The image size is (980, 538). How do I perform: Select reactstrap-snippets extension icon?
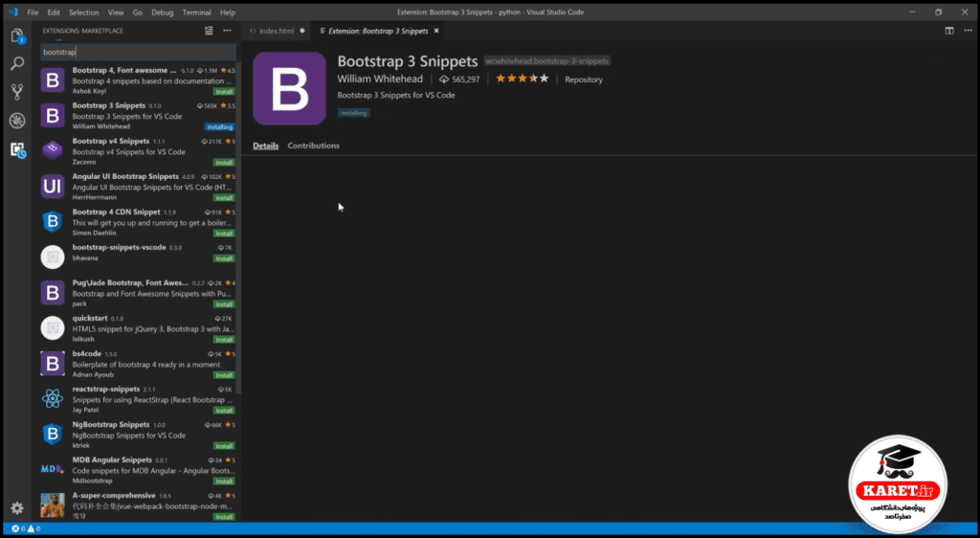pos(53,398)
